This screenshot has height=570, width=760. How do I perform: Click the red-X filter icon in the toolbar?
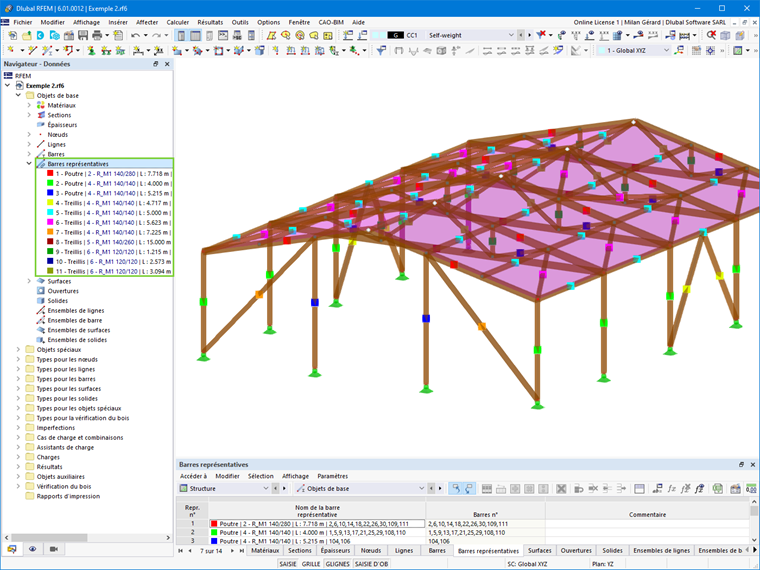coord(541,35)
